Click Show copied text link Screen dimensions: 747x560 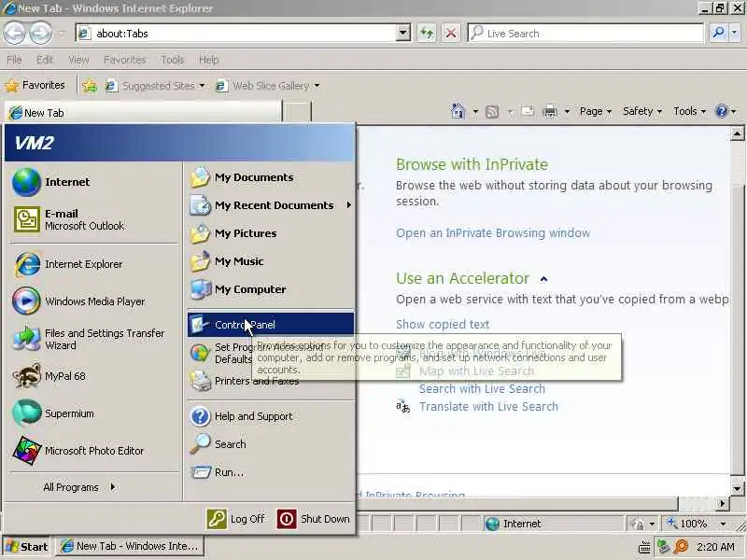coord(443,324)
